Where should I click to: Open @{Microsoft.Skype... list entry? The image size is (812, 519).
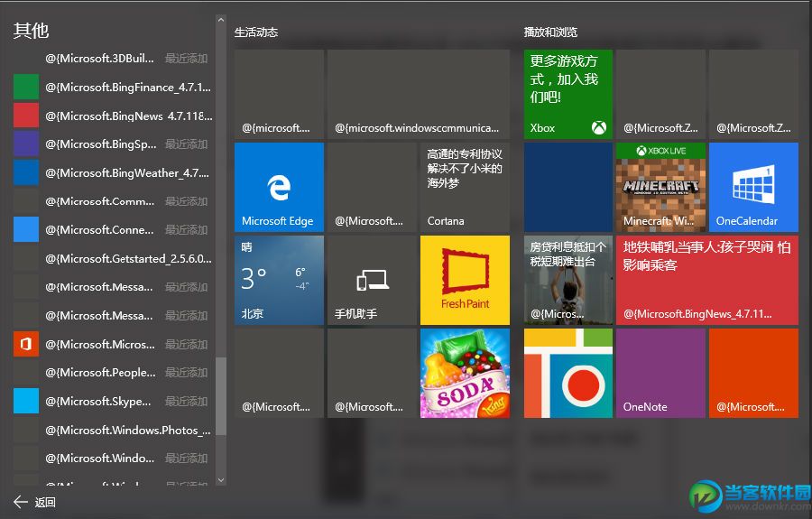pos(111,401)
